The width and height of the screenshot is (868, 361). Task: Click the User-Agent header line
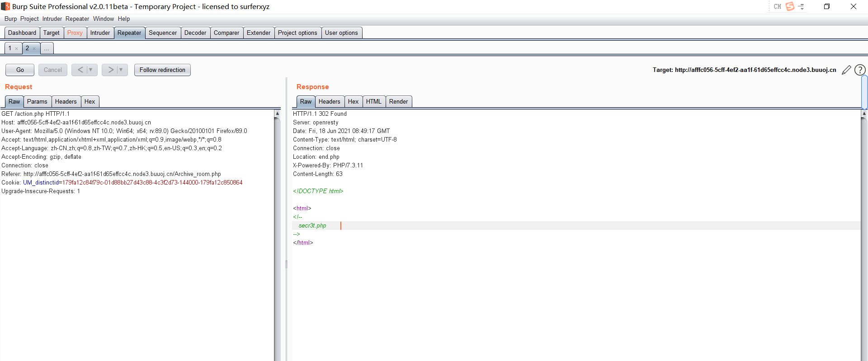[124, 131]
